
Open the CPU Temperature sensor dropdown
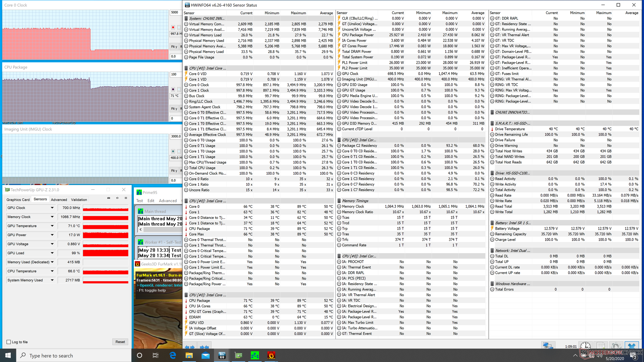click(x=52, y=271)
